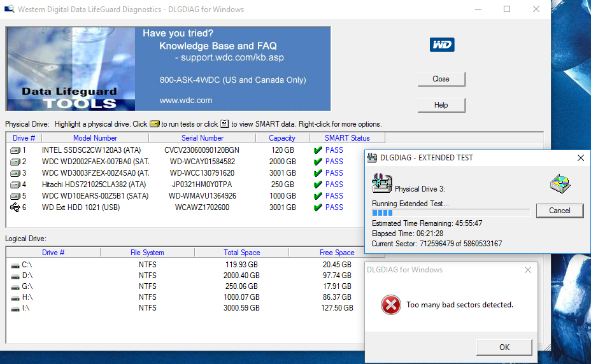The height and width of the screenshot is (364, 591).
Task: Click the drive 4 icon for the Hitachi disk
Action: coord(15,185)
